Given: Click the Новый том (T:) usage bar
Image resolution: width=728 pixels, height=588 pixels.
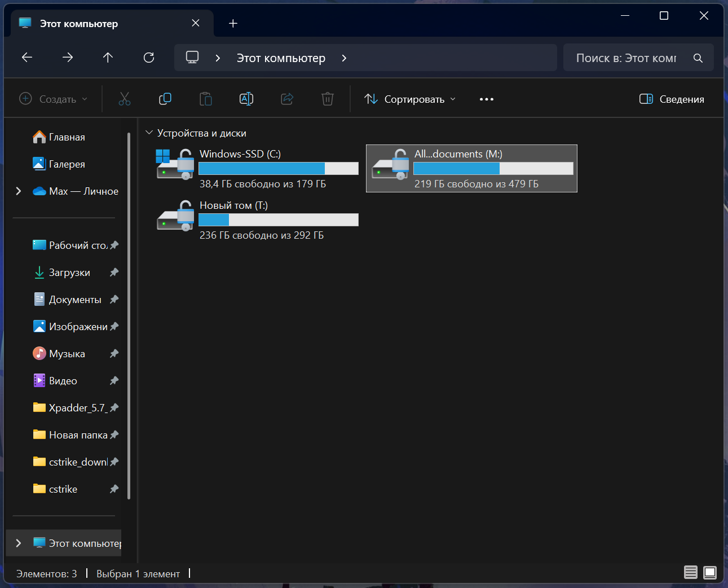Looking at the screenshot, I should point(279,220).
